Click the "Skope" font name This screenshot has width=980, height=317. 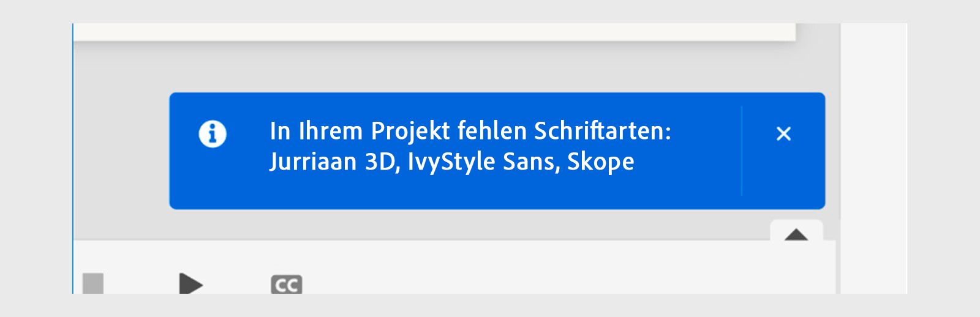600,162
